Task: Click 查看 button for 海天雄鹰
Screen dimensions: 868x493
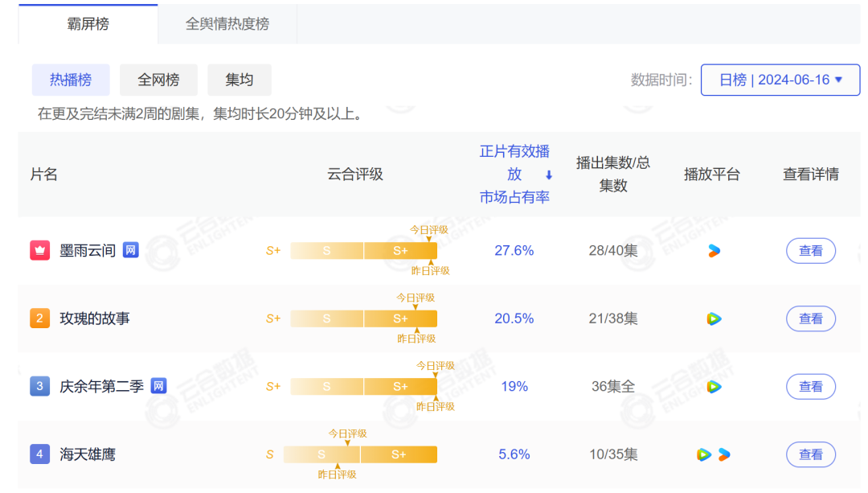Action: coord(810,454)
